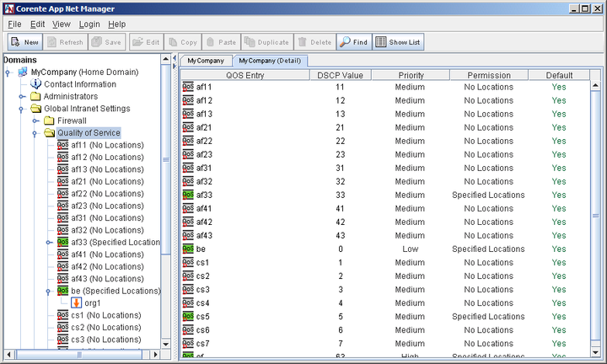Switch to the MyCompany (Detail) tab
This screenshot has width=607, height=364.
(270, 61)
